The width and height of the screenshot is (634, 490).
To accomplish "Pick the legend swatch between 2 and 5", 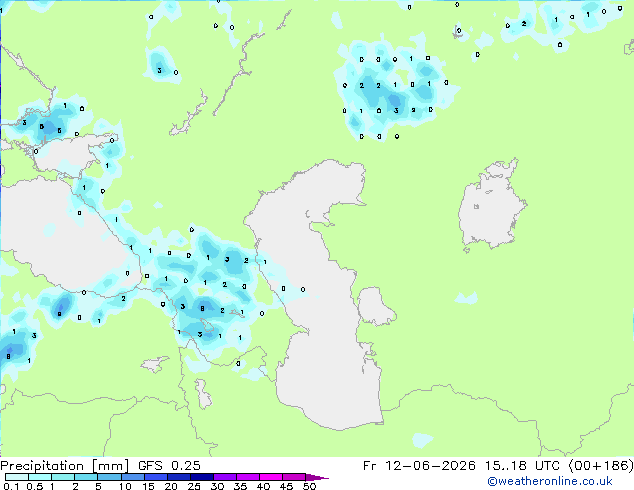I will [86, 477].
